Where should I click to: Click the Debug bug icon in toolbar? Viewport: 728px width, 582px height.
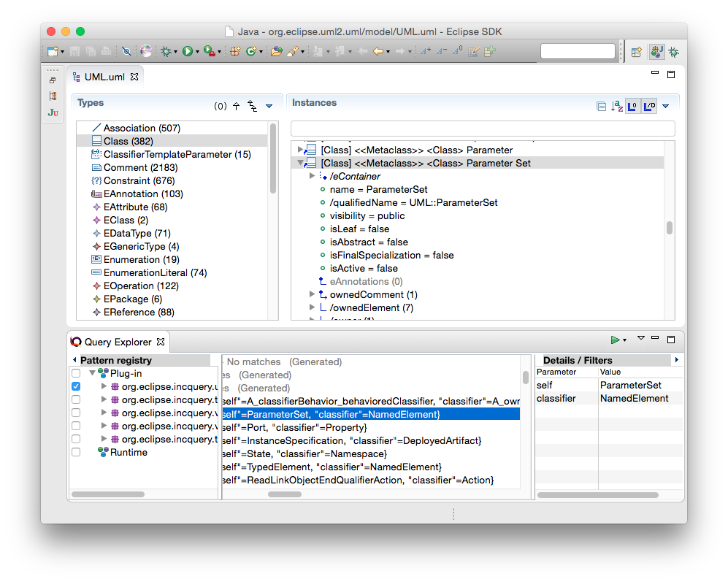coord(166,51)
